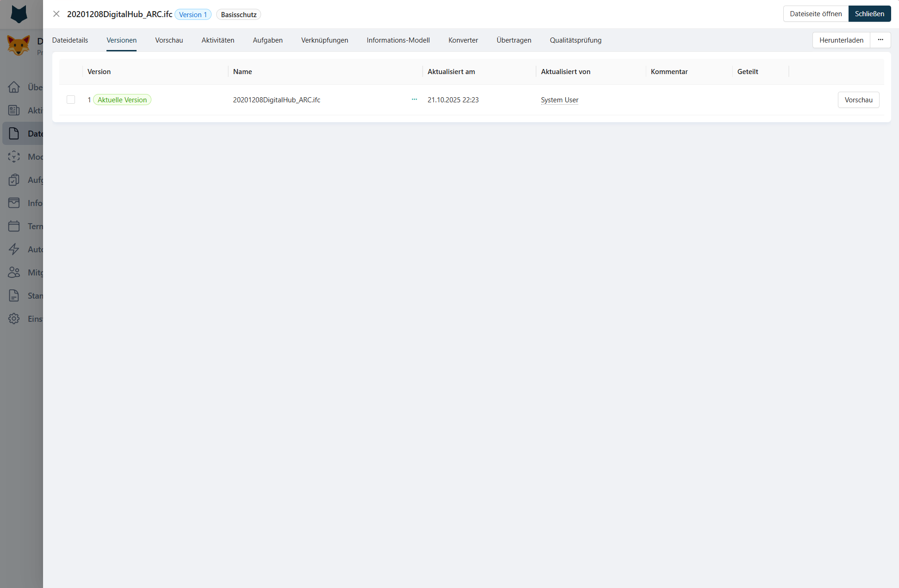
Task: Click the Dateiseite öffnen button
Action: click(816, 14)
